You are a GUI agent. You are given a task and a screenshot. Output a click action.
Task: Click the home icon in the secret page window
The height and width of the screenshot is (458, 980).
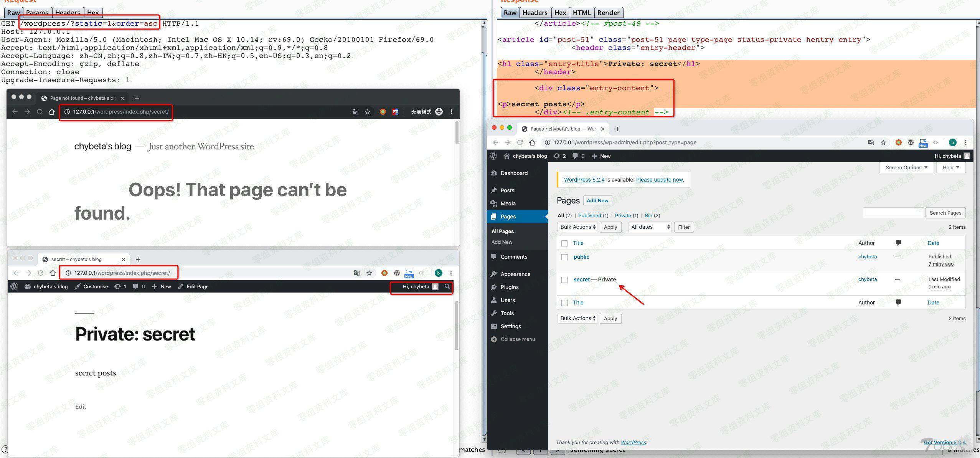[53, 273]
